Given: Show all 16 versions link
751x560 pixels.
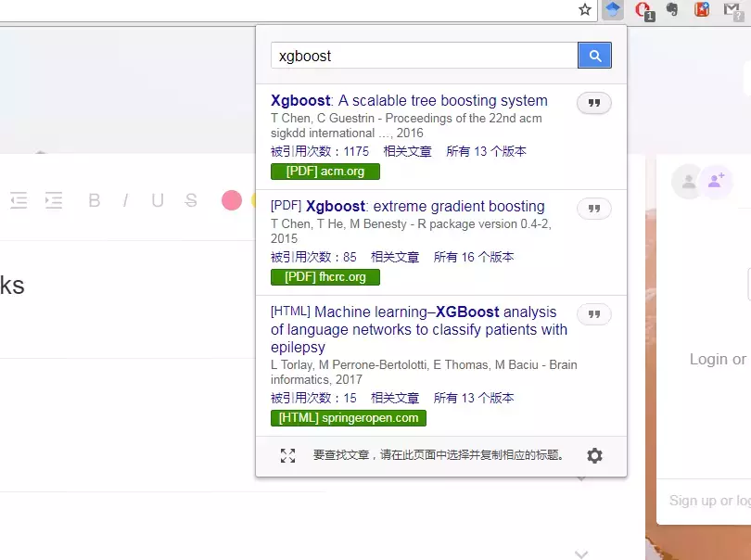Looking at the screenshot, I should (x=474, y=257).
